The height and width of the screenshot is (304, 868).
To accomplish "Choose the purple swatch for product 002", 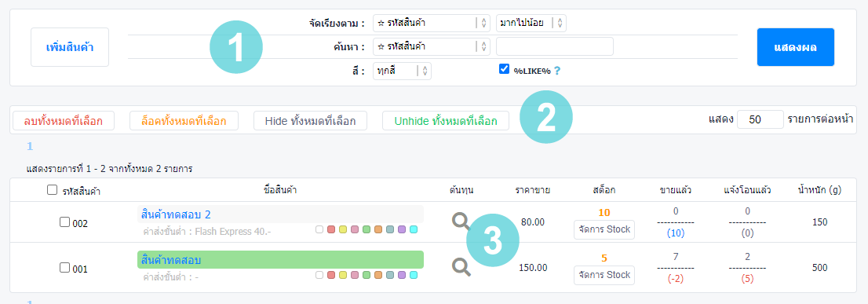I will (x=402, y=229).
